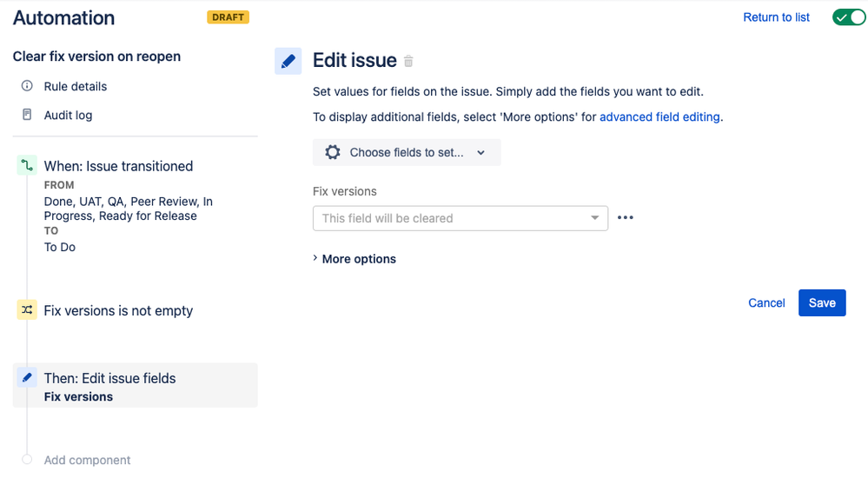
Task: Click the trash icon beside Edit issue
Action: (x=408, y=61)
